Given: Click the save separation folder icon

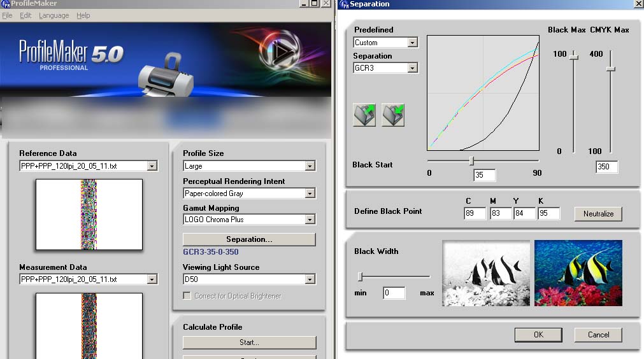Looking at the screenshot, I should point(393,115).
